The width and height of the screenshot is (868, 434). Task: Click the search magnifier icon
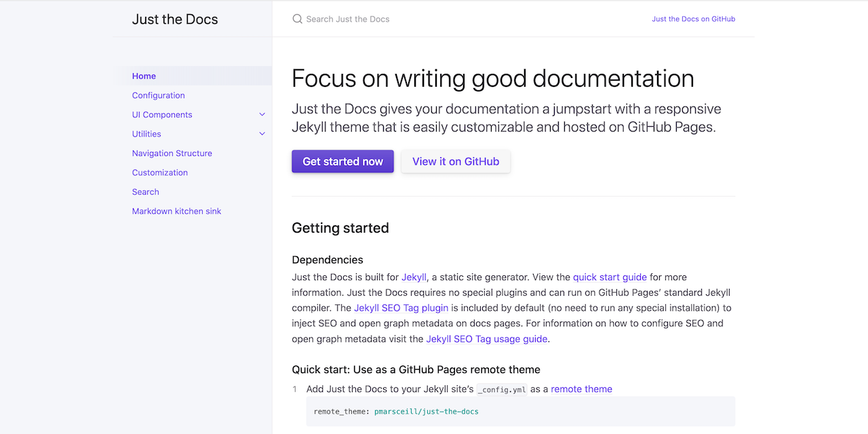[297, 19]
